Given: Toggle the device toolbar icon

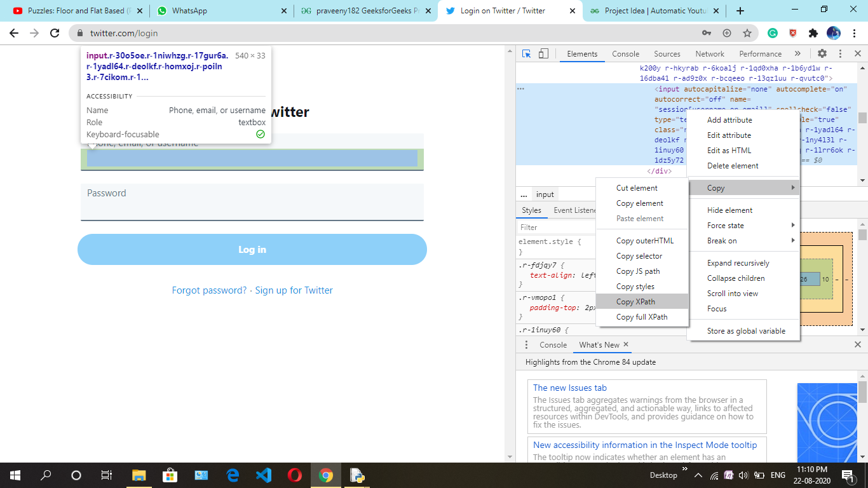Looking at the screenshot, I should click(x=543, y=54).
